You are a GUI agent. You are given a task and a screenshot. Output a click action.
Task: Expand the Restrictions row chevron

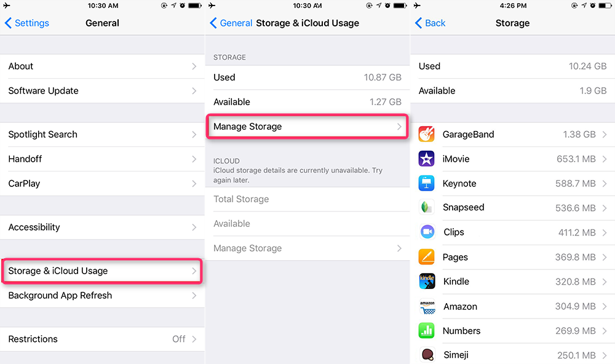point(194,339)
